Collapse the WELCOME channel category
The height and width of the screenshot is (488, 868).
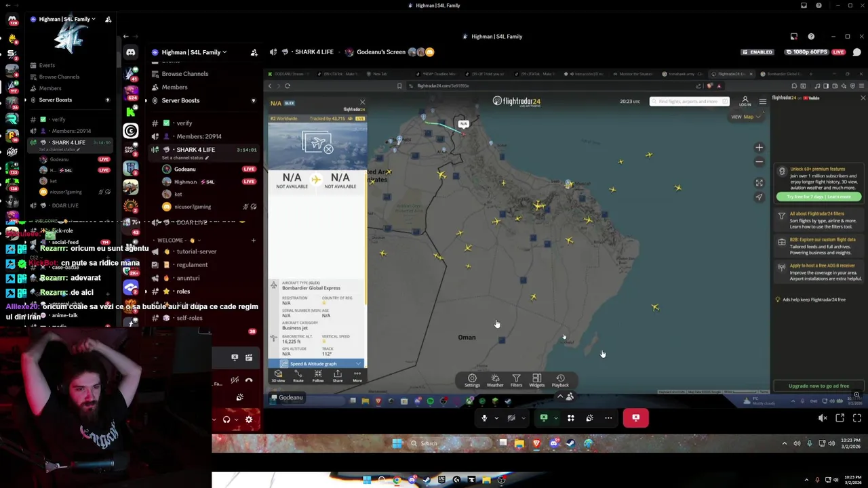[x=180, y=240]
